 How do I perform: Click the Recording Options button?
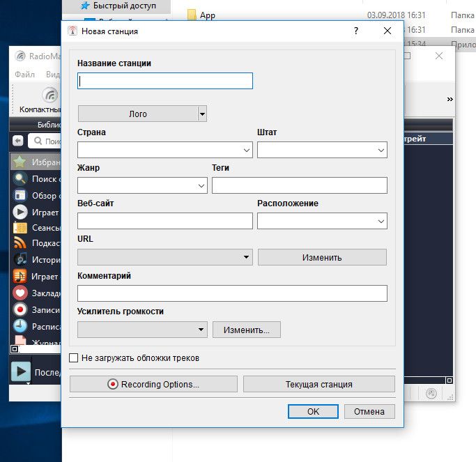153,384
